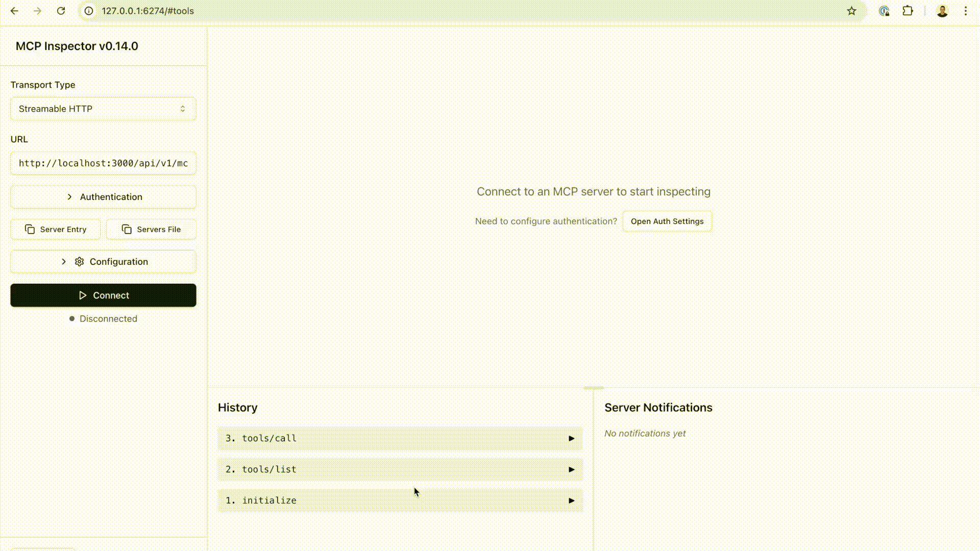Click the 'MCP Inspector v0.14.0' title
This screenshot has width=980, height=551.
point(77,46)
